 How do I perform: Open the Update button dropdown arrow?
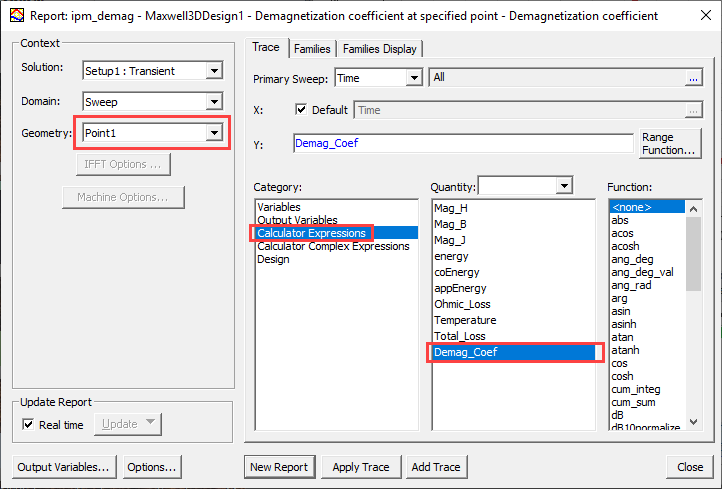pyautogui.click(x=150, y=423)
